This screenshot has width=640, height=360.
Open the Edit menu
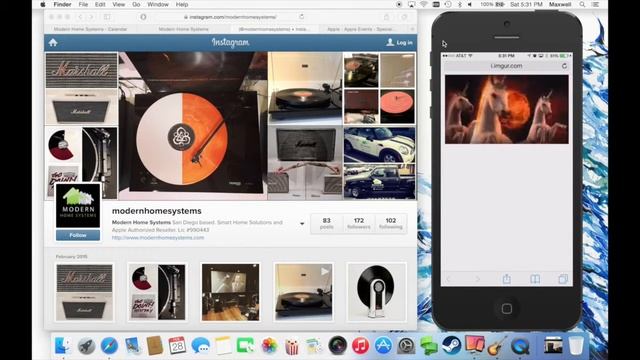[100, 4]
